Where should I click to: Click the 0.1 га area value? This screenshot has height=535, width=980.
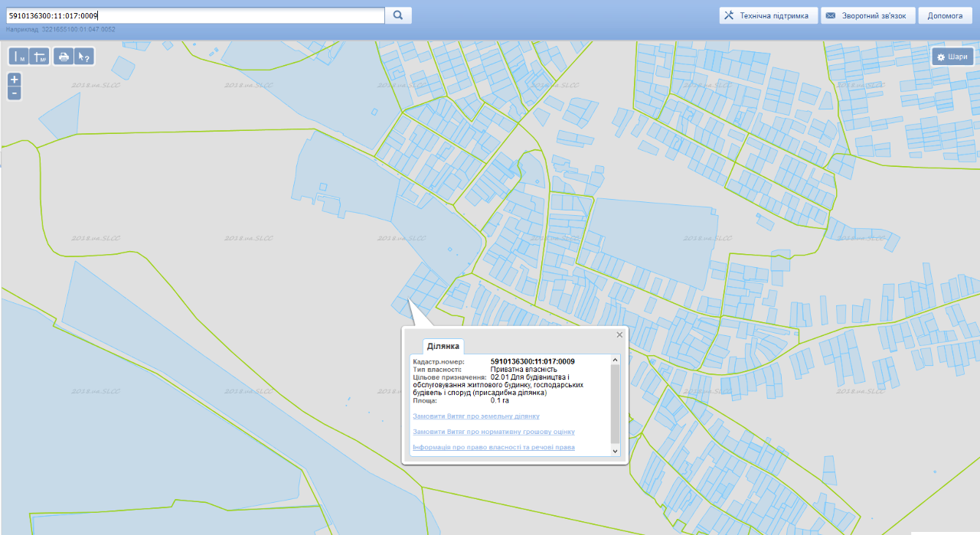(x=500, y=400)
